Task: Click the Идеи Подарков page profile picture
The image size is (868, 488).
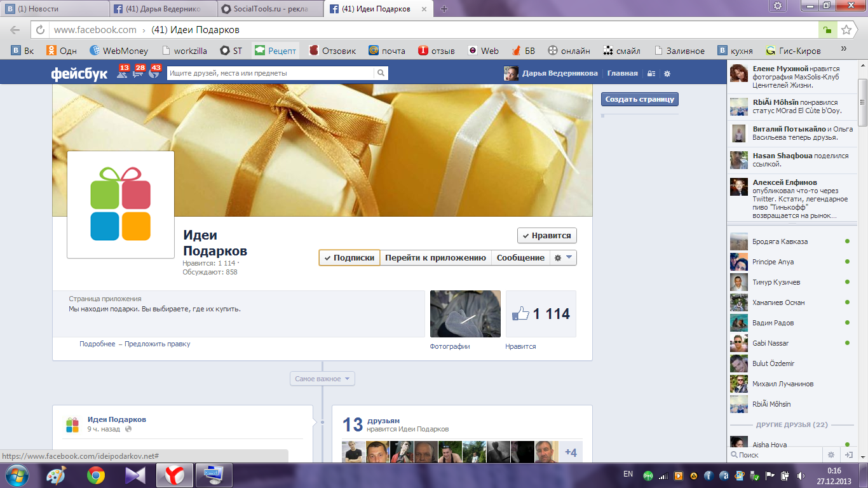Action: point(121,205)
